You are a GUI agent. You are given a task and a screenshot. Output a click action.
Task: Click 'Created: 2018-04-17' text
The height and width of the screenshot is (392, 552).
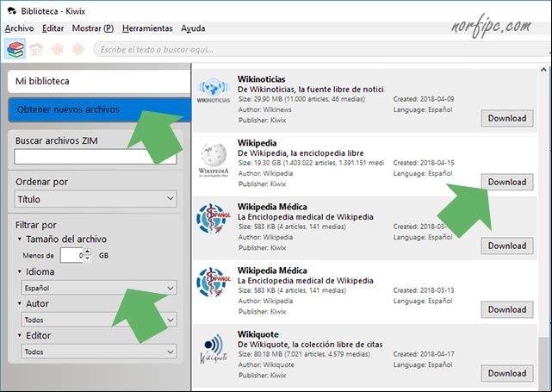[x=424, y=354]
